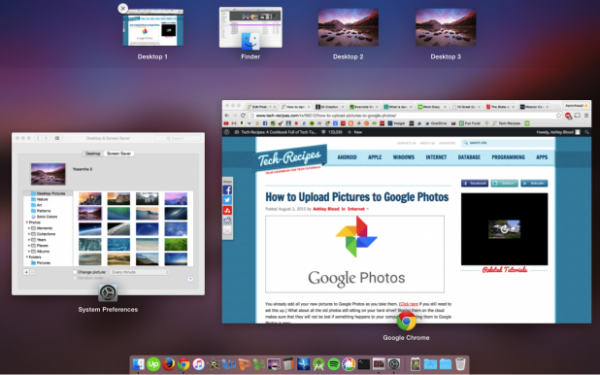The width and height of the screenshot is (600, 375).
Task: Open Firefox from the dock
Action: click(x=168, y=364)
